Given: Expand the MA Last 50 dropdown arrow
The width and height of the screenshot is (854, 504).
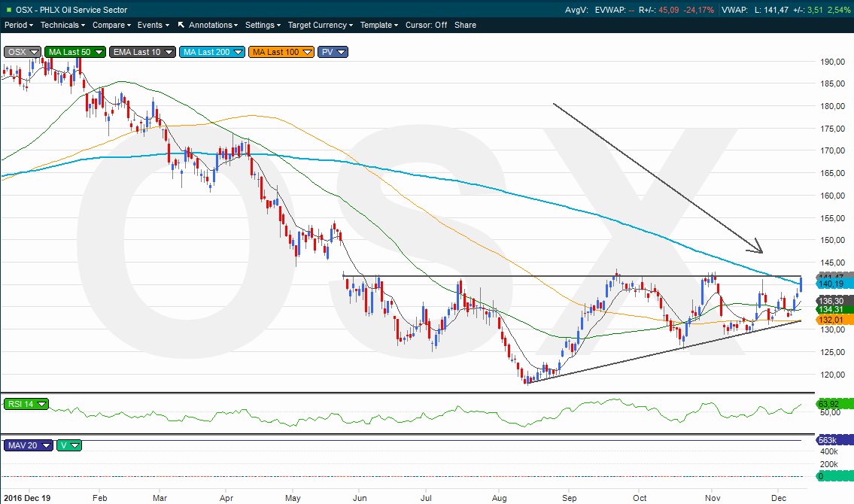Looking at the screenshot, I should [x=99, y=52].
